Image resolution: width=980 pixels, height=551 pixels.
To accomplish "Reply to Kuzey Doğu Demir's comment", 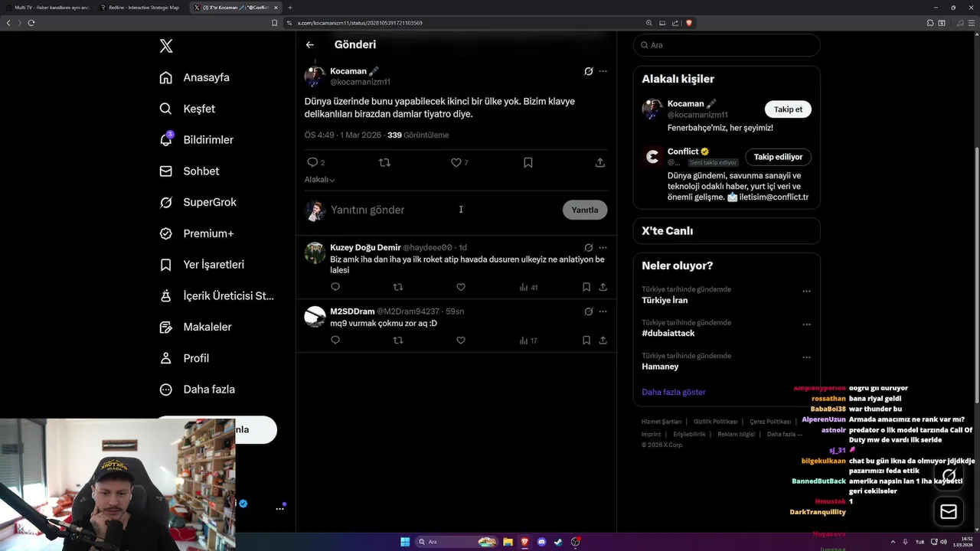I will point(335,287).
